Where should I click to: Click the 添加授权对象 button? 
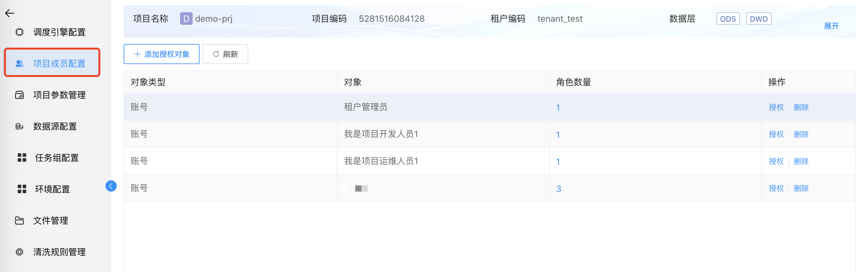tap(161, 54)
